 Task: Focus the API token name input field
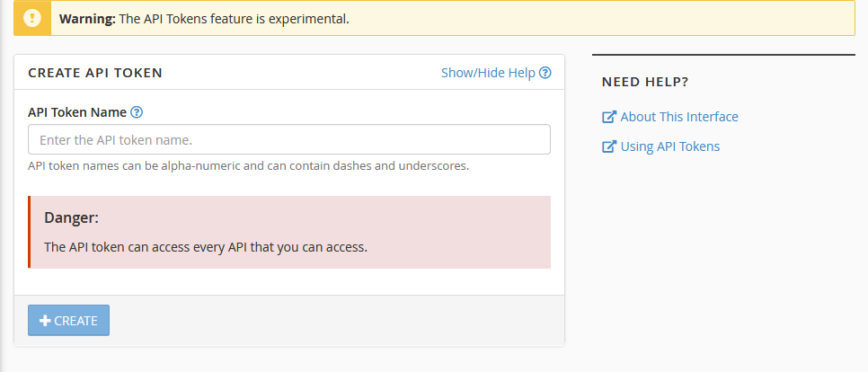[x=289, y=139]
